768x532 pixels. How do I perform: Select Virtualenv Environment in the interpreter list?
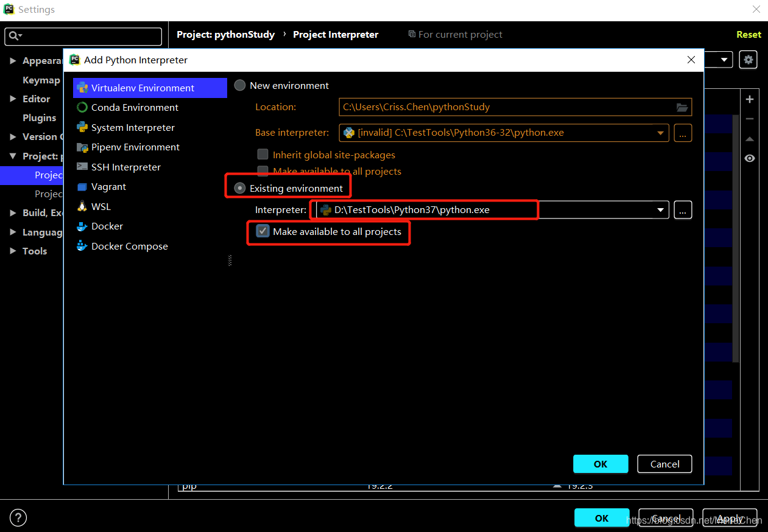(x=150, y=88)
